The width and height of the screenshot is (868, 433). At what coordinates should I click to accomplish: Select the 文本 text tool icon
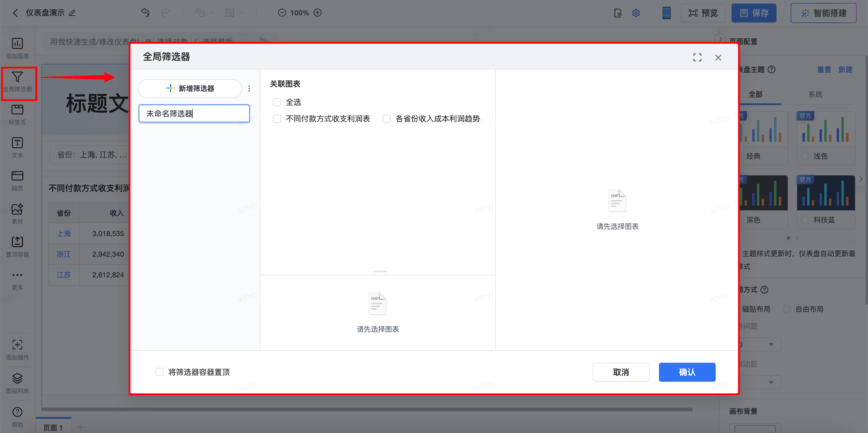(x=17, y=143)
